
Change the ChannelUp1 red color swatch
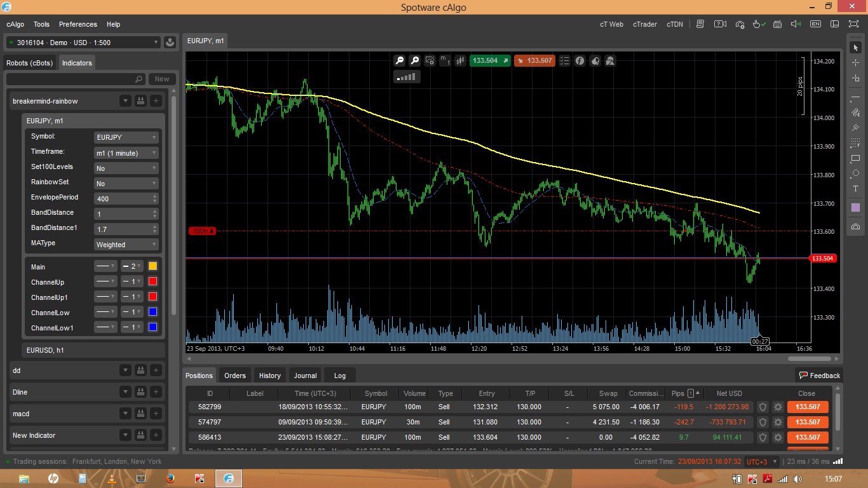(153, 297)
